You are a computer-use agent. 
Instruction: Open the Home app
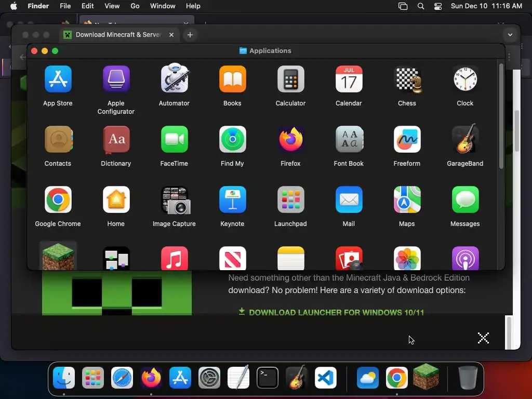coord(116,200)
